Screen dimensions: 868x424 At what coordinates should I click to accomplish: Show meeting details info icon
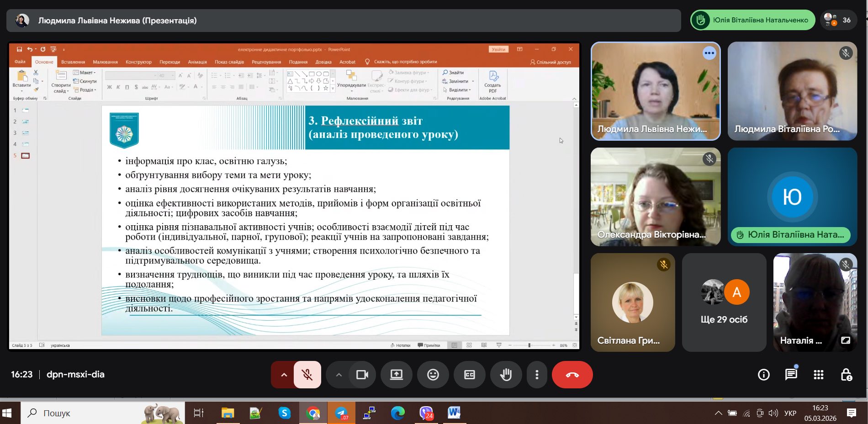(x=763, y=375)
